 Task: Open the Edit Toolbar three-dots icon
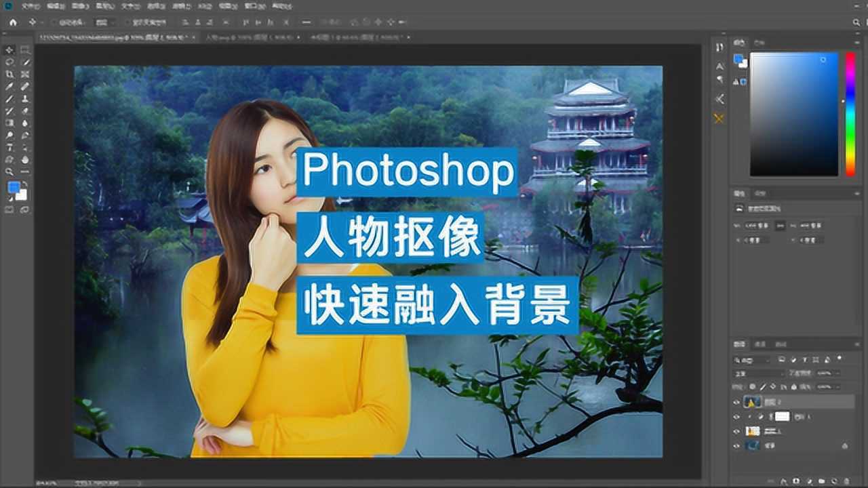tap(25, 171)
